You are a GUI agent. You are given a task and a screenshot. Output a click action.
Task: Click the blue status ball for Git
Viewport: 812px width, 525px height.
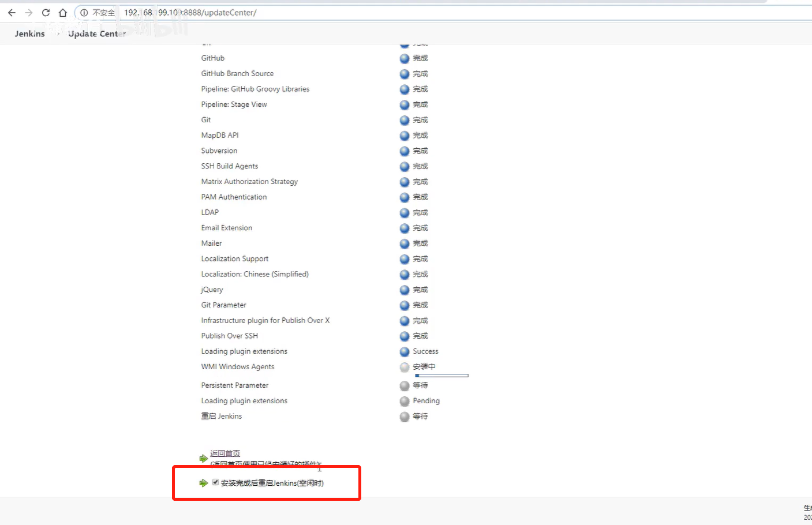pos(405,121)
